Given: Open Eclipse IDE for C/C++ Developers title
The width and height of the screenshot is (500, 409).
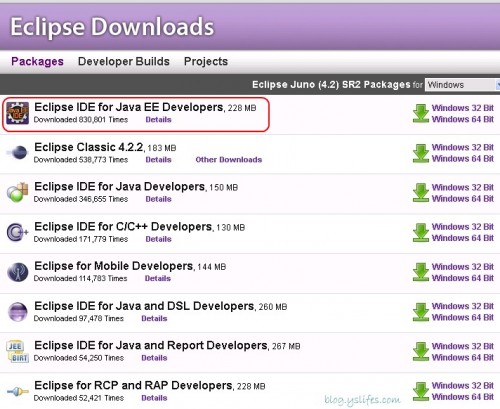Looking at the screenshot, I should pyautogui.click(x=123, y=226).
